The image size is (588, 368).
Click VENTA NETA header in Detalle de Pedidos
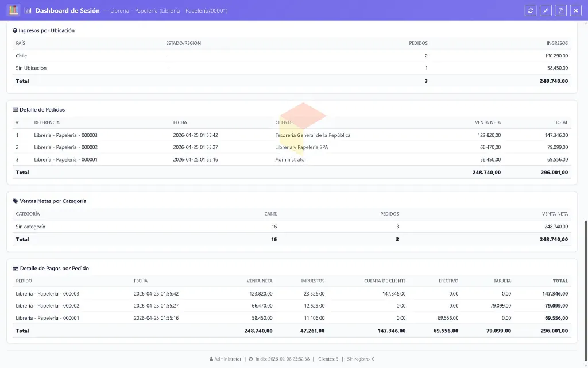point(488,122)
